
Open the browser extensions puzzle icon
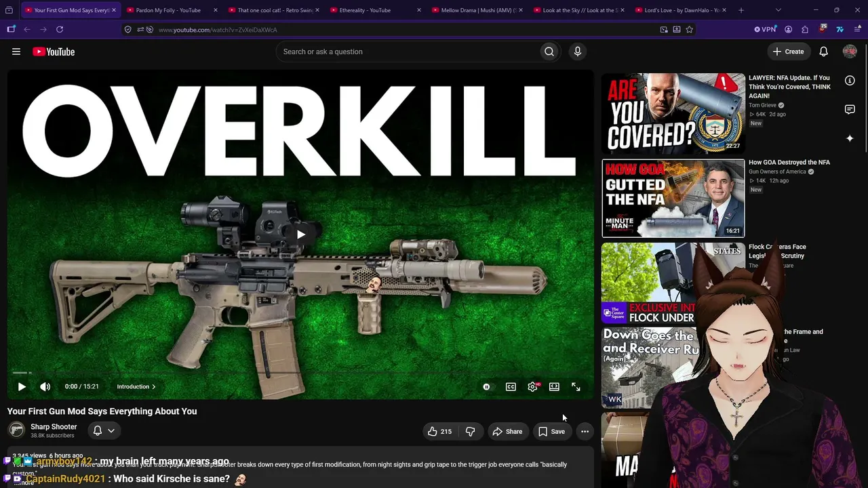point(805,29)
